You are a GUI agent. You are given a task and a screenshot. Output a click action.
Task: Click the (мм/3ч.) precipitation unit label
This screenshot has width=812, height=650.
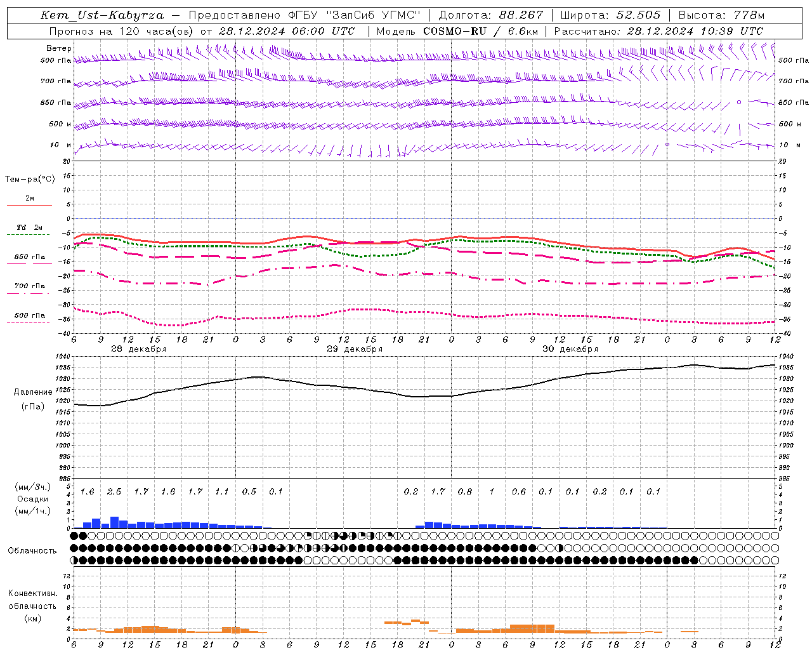[x=33, y=487]
